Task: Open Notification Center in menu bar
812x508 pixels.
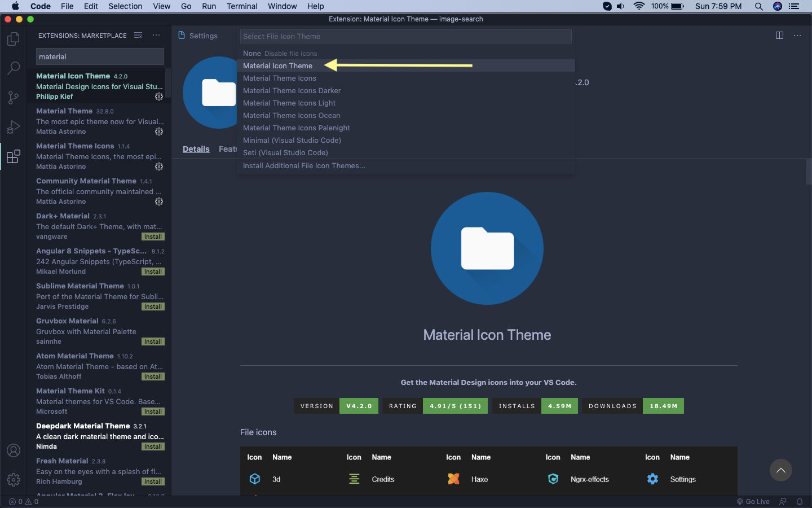Action: (795, 6)
